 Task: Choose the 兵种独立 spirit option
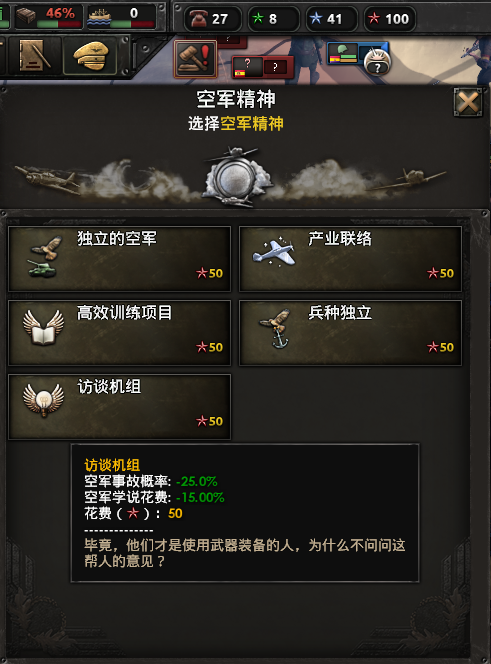coord(350,333)
